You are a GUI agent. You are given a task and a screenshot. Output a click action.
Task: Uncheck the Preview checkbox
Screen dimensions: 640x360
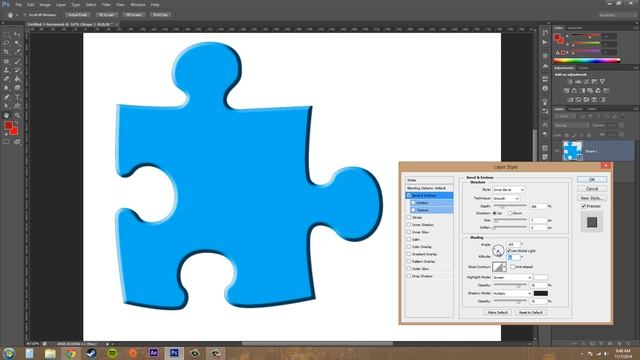584,206
